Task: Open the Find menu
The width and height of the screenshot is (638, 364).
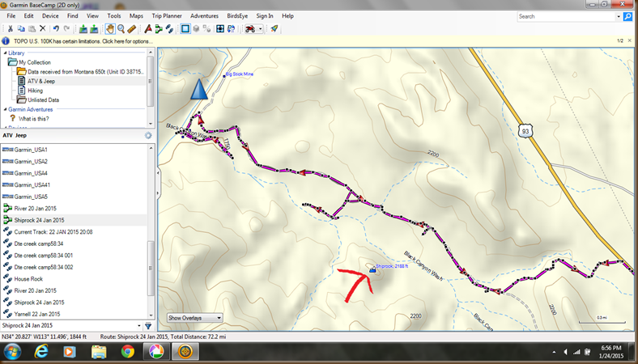Action: (x=72, y=16)
